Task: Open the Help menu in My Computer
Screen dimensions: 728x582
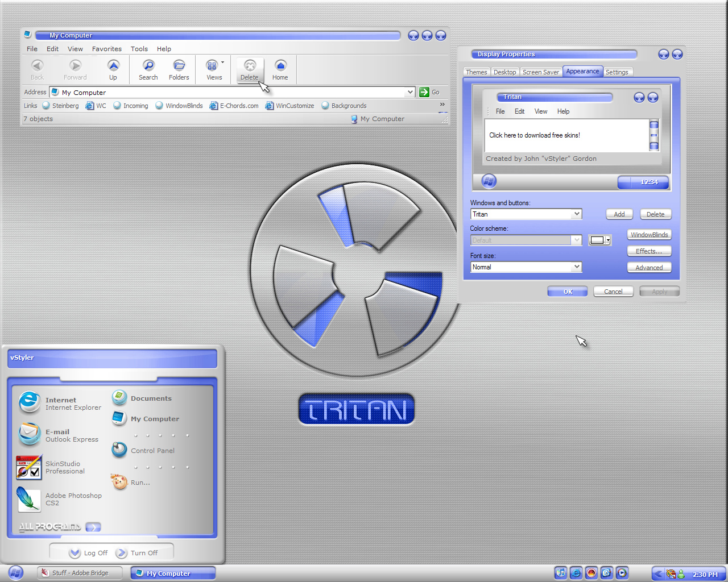Action: (164, 49)
